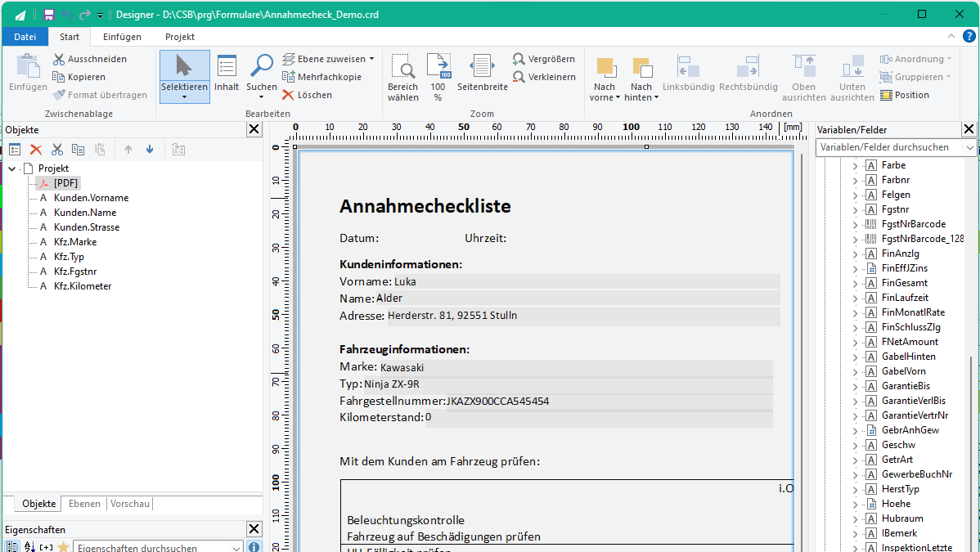Click the properties icon in Objekte toolbar
The height and width of the screenshot is (552, 980).
[x=15, y=150]
